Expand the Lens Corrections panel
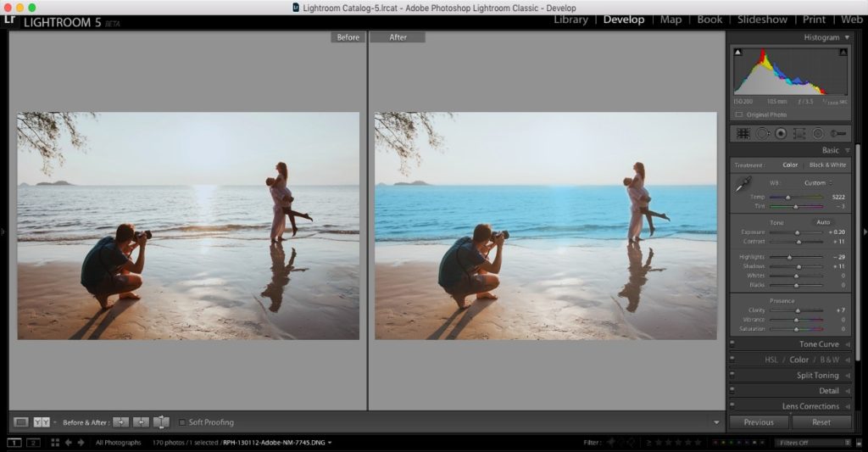Image resolution: width=868 pixels, height=452 pixels. tap(848, 406)
